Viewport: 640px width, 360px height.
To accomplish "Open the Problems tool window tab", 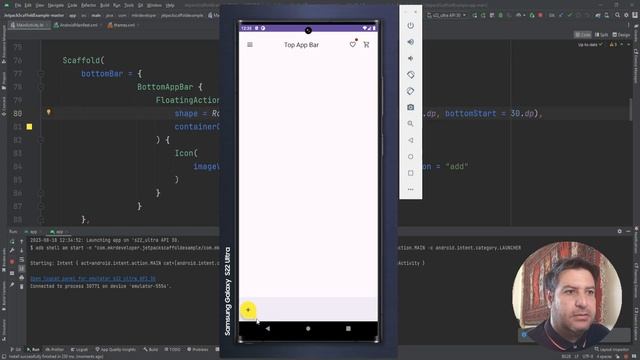I will (198, 349).
